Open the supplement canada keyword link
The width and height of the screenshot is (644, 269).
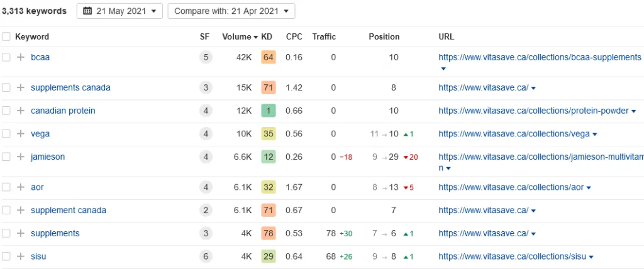[x=68, y=210]
